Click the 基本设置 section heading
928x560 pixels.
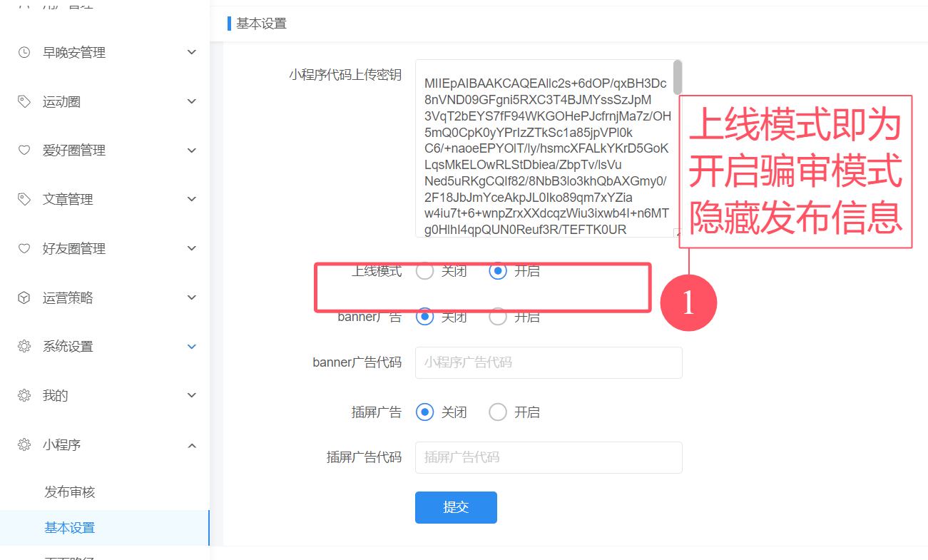pos(261,24)
